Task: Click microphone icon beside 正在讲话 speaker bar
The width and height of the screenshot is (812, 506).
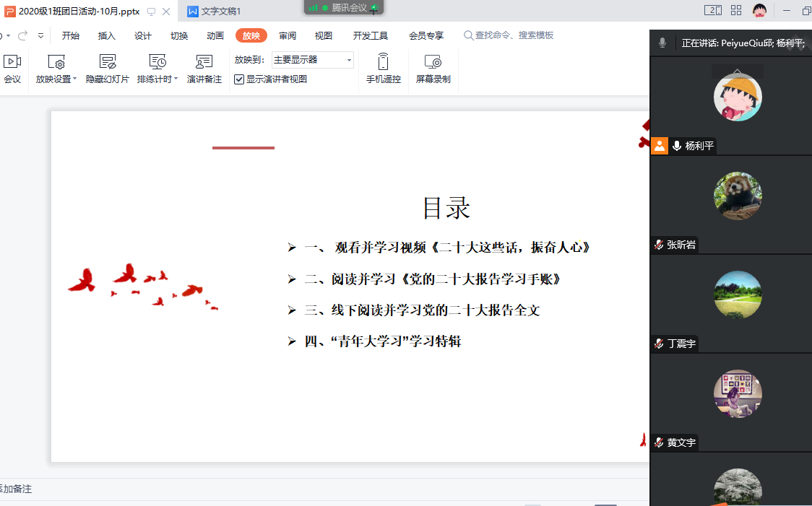Action: point(662,43)
